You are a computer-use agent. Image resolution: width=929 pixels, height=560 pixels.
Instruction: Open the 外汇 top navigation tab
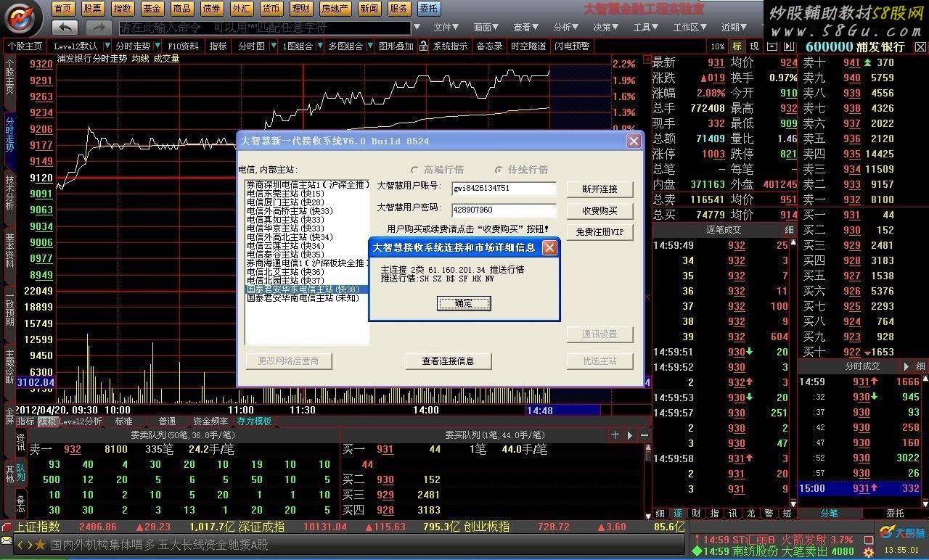(241, 9)
